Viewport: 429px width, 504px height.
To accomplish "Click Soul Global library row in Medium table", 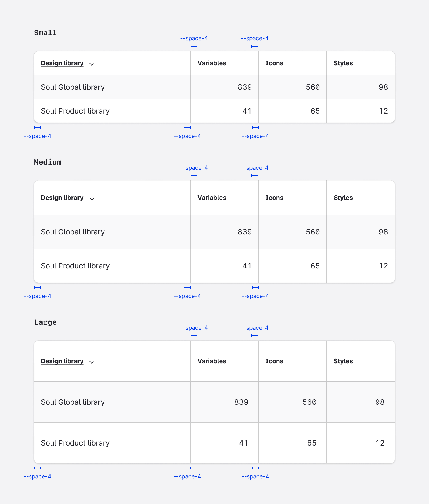I will pyautogui.click(x=73, y=232).
